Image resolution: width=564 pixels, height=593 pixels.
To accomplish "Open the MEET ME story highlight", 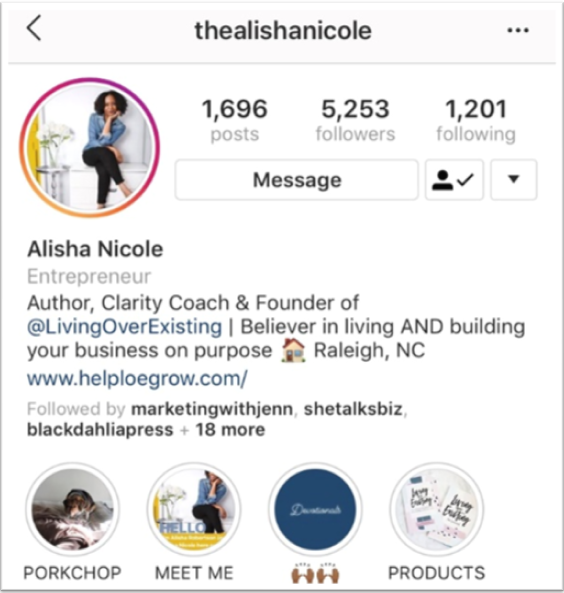I will click(194, 509).
